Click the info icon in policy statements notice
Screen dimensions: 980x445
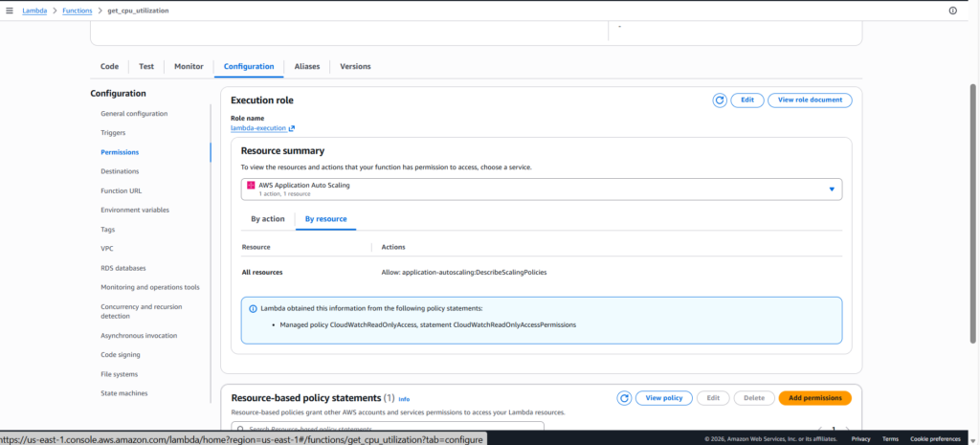253,309
